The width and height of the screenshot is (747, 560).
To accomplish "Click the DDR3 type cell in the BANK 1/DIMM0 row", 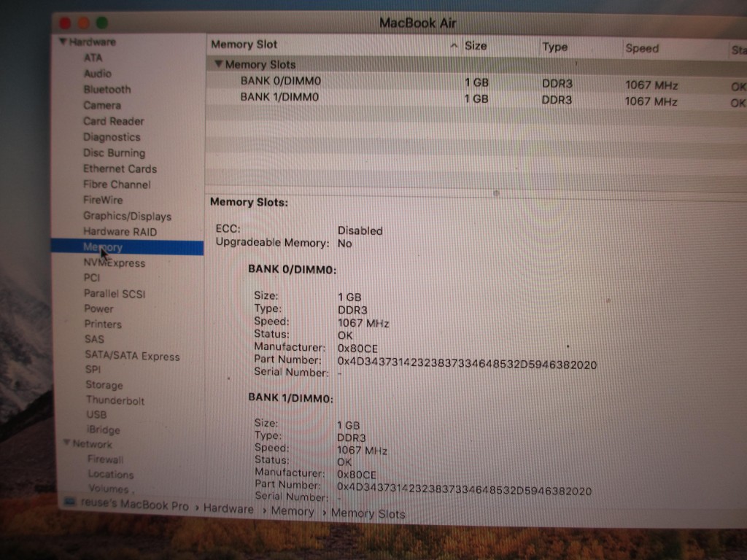I will pyautogui.click(x=557, y=100).
